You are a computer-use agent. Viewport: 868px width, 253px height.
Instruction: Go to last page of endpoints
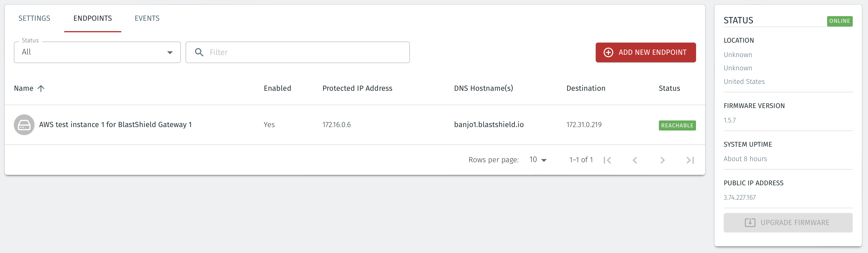[x=690, y=160]
